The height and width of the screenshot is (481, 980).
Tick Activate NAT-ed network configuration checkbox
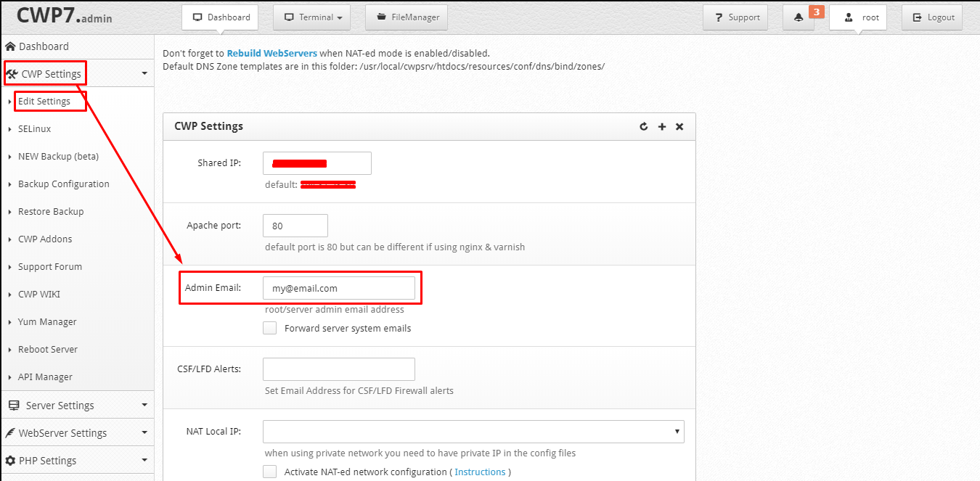270,472
